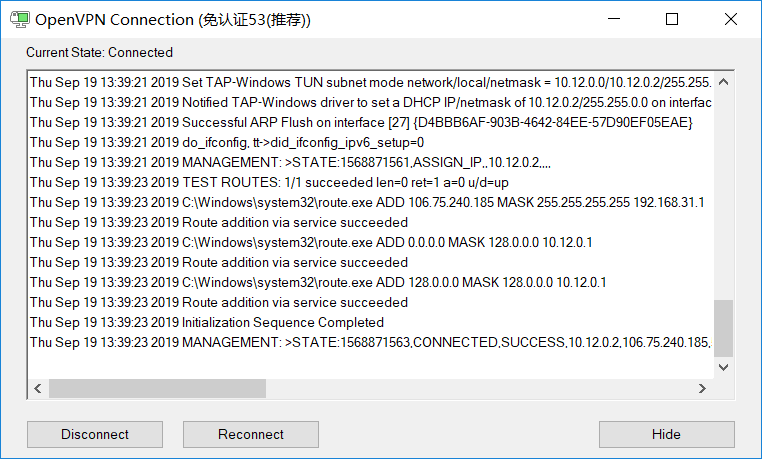
Task: Click the Current State: Connected label
Action: coord(100,52)
